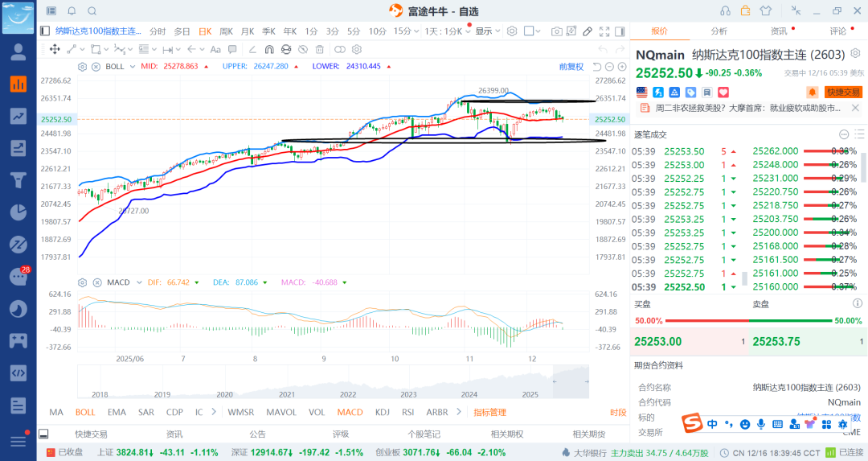868x461 pixels.
Task: Open the 指标管理 indicator management link
Action: coord(490,412)
